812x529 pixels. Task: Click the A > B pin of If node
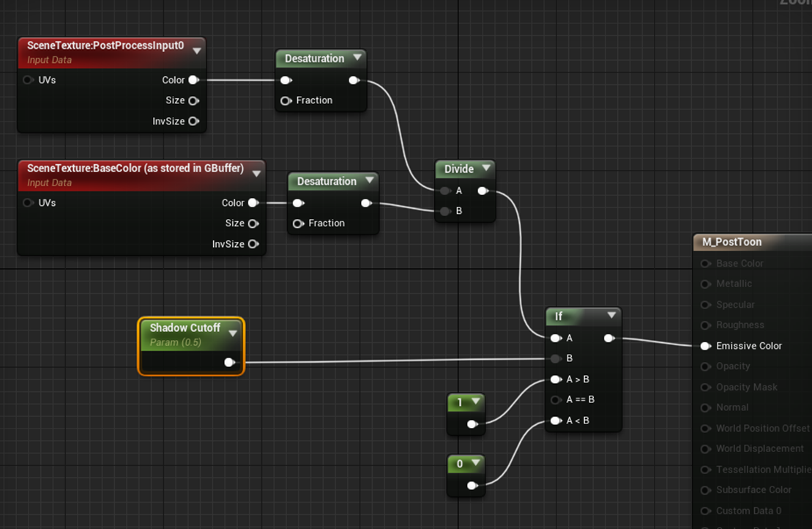556,380
